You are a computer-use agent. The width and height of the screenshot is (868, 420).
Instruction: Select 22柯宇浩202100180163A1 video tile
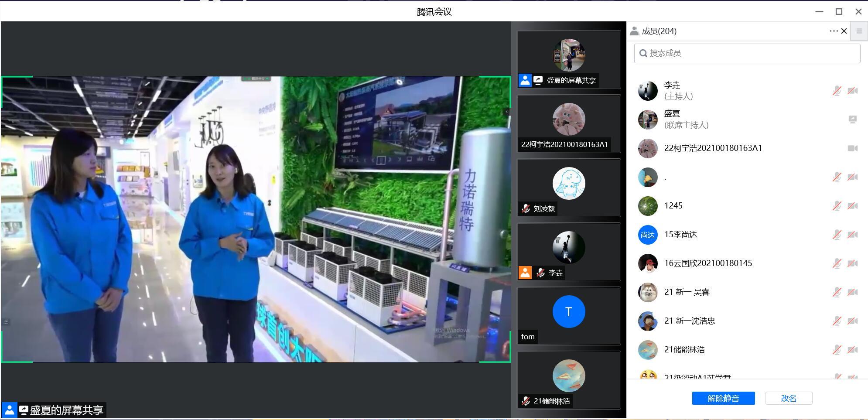coord(569,123)
